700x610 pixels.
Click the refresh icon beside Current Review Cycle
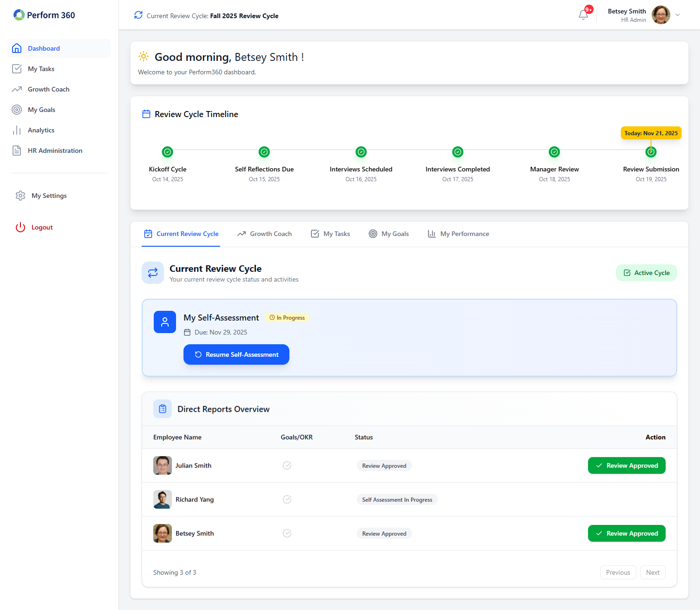point(138,15)
